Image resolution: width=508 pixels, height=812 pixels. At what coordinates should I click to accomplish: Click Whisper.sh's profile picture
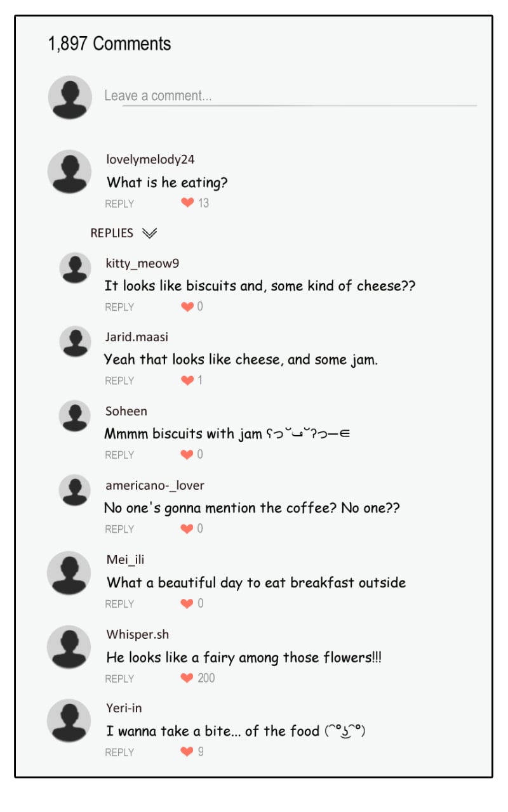pyautogui.click(x=70, y=647)
